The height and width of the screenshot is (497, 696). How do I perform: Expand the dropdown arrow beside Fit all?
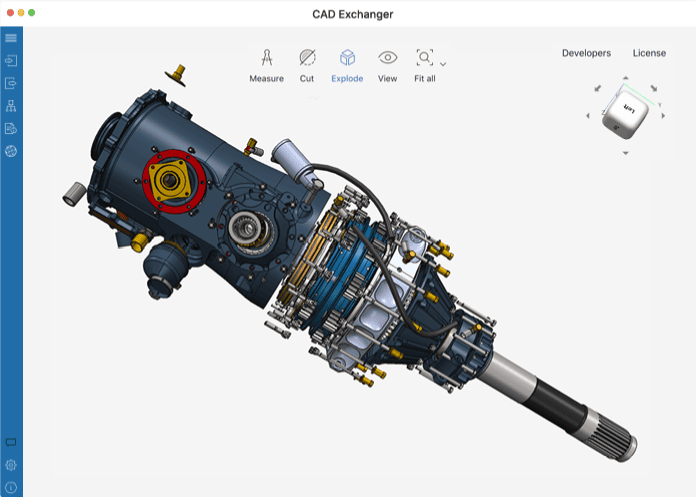click(x=443, y=64)
